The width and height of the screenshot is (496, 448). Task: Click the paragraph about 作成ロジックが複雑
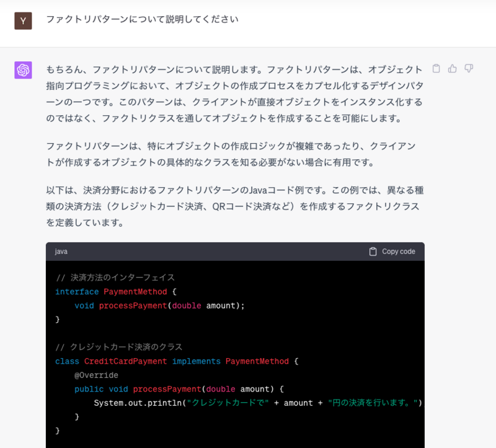231,154
